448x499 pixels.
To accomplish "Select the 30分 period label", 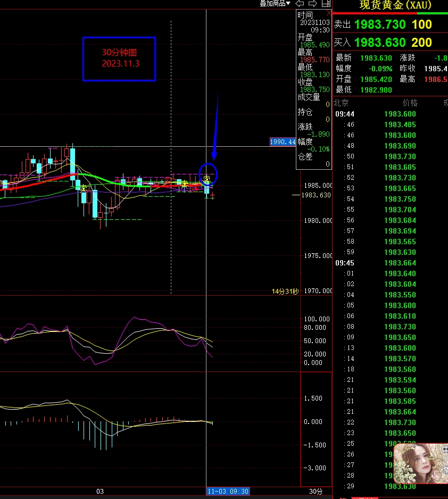I will pyautogui.click(x=316, y=492).
